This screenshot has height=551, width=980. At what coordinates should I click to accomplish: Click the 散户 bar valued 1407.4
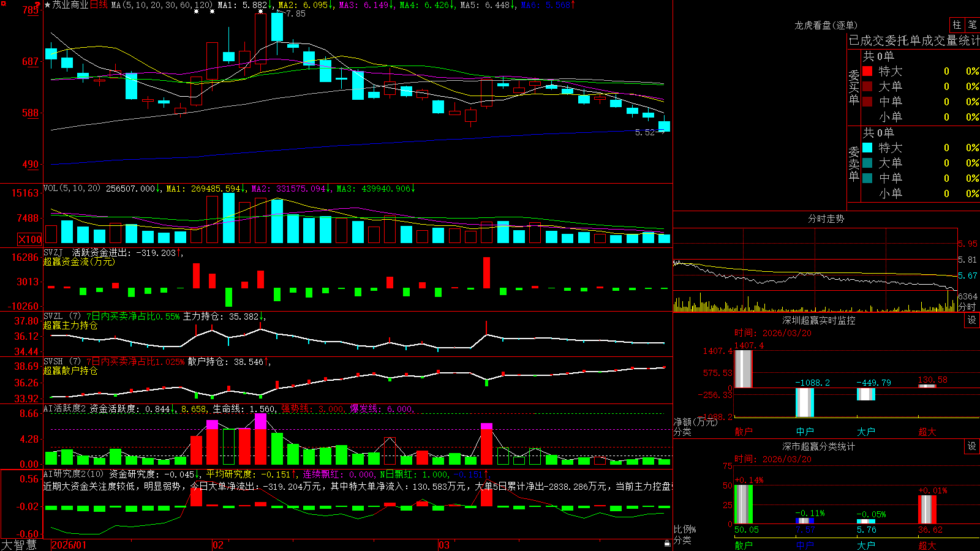[x=744, y=369]
